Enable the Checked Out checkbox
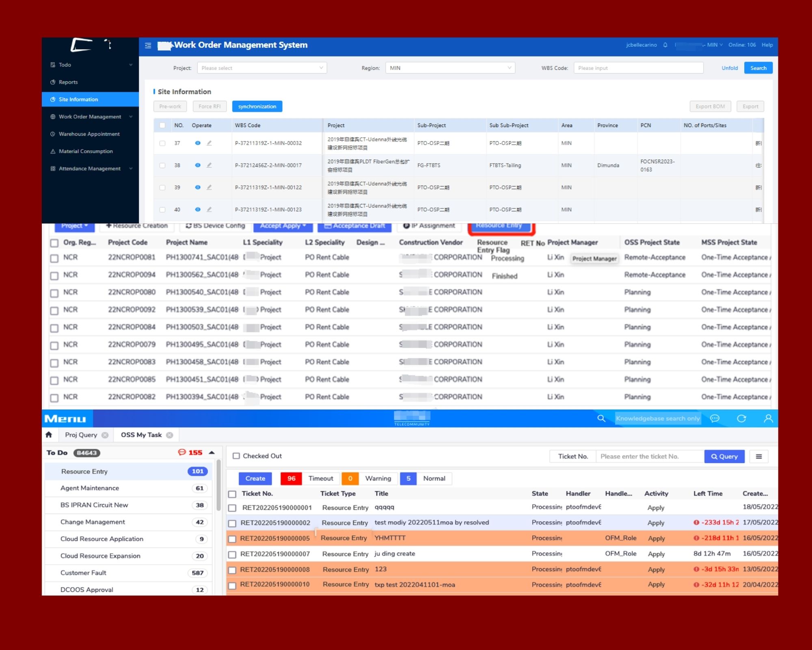 tap(236, 456)
